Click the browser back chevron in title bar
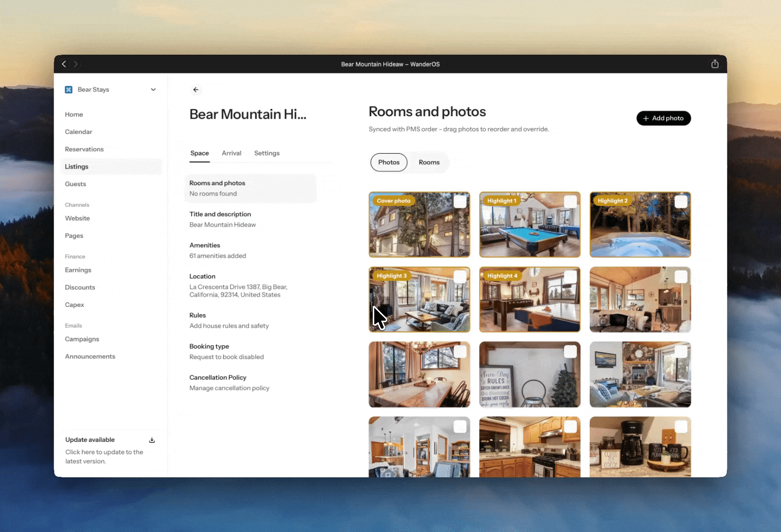 (x=64, y=64)
